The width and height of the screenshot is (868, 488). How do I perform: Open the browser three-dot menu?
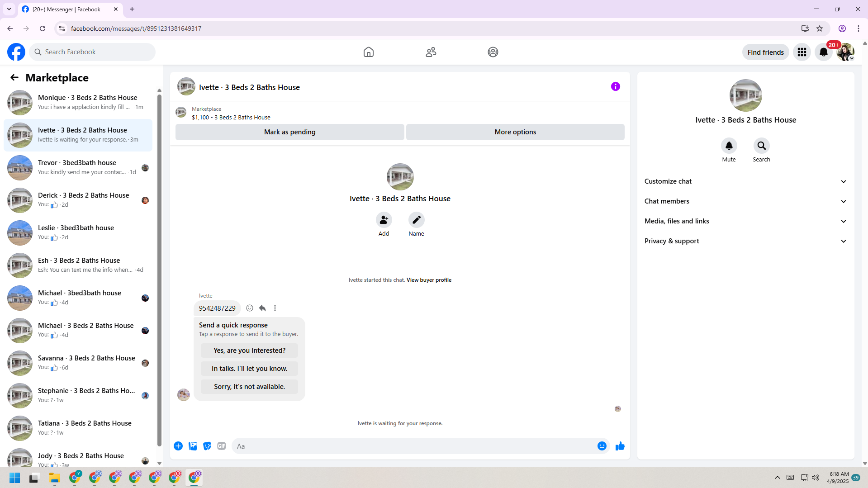point(859,28)
